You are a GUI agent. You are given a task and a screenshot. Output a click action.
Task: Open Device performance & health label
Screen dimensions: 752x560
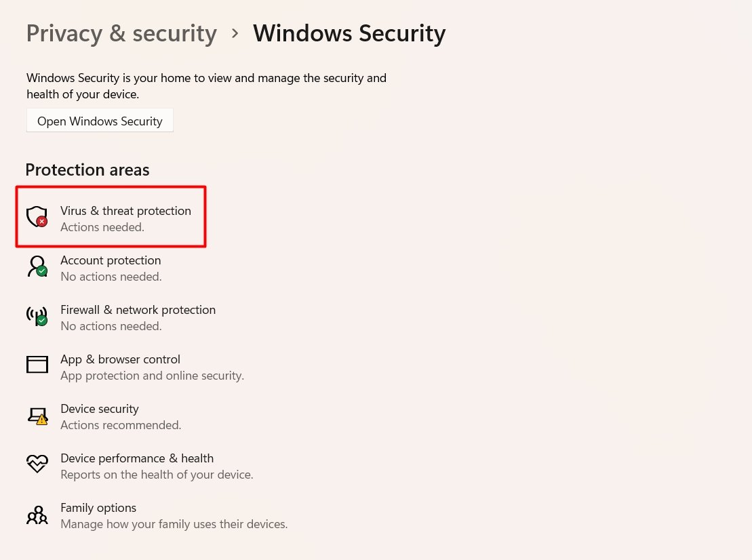click(137, 458)
